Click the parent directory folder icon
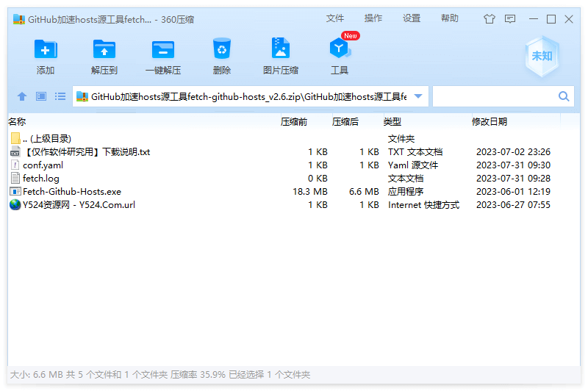 click(x=15, y=138)
